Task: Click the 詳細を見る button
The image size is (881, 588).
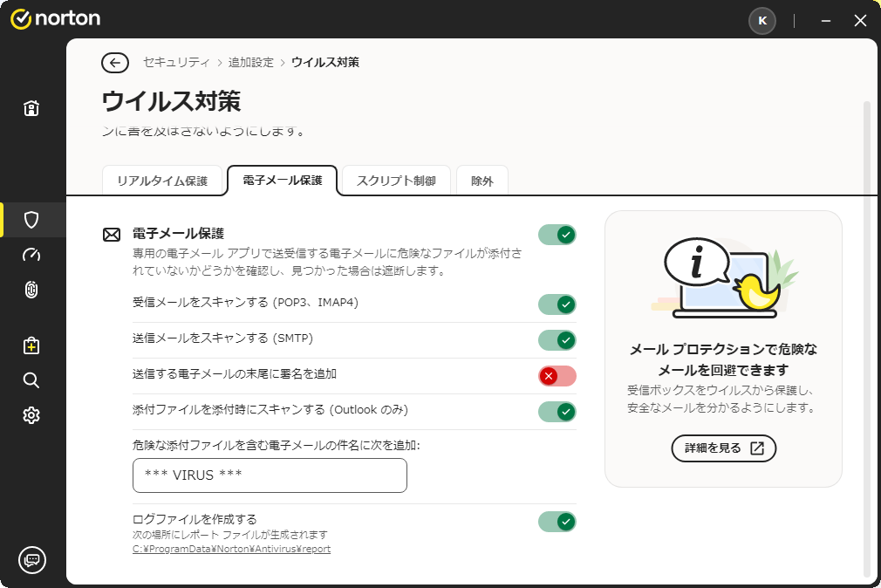Action: point(724,448)
